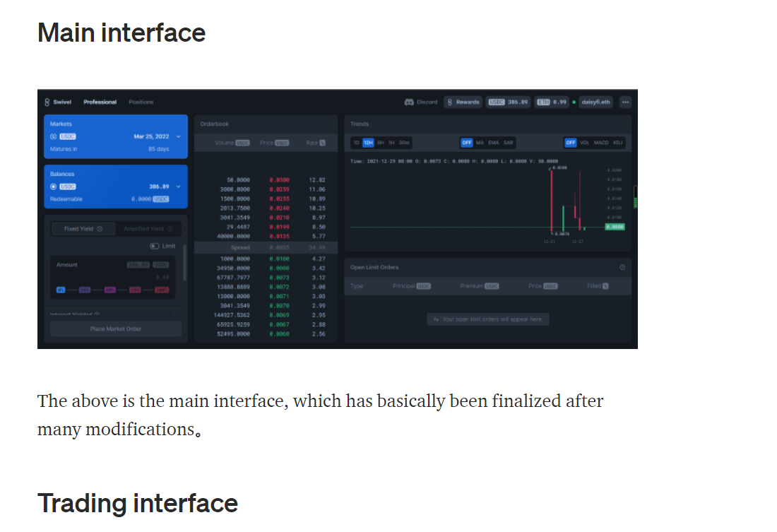The image size is (777, 532).
Task: Select the Amplified Yield tab
Action: point(148,229)
